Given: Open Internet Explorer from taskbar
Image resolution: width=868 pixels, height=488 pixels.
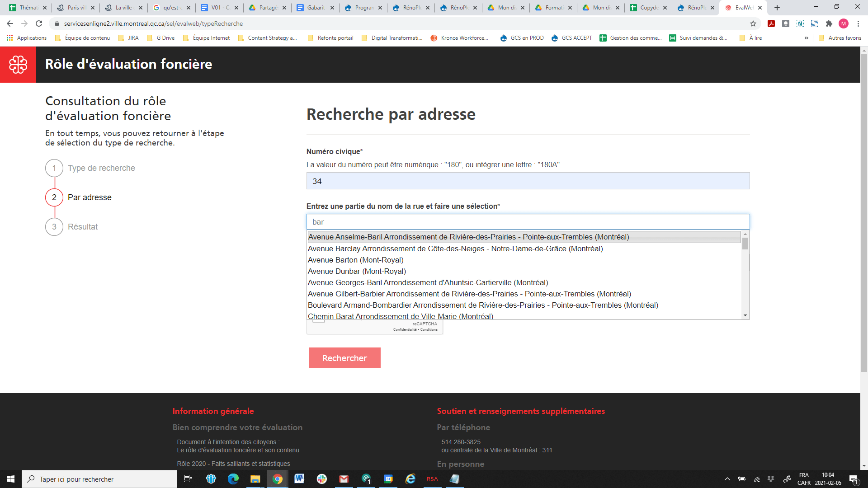Looking at the screenshot, I should click(410, 479).
